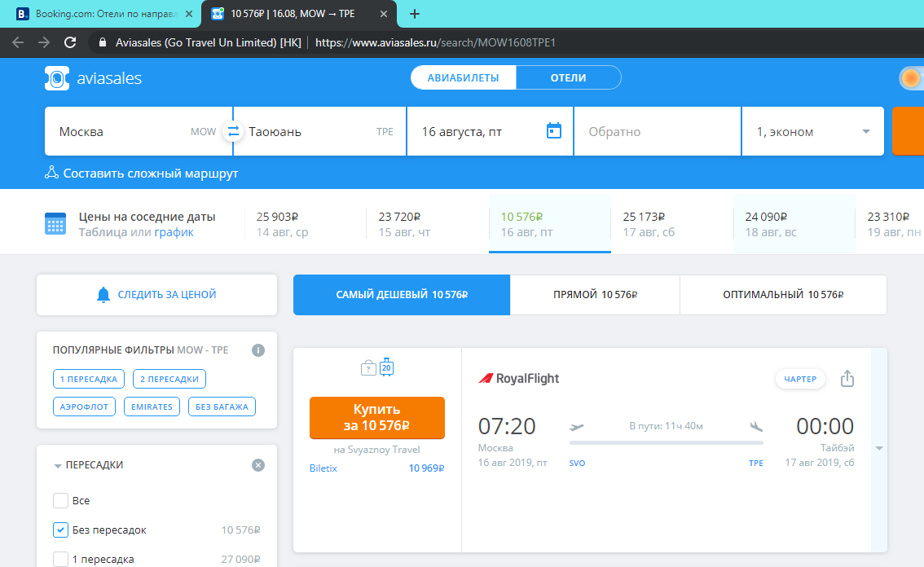Reload the Aviasales page
Screen dimensions: 924x567
coord(70,42)
